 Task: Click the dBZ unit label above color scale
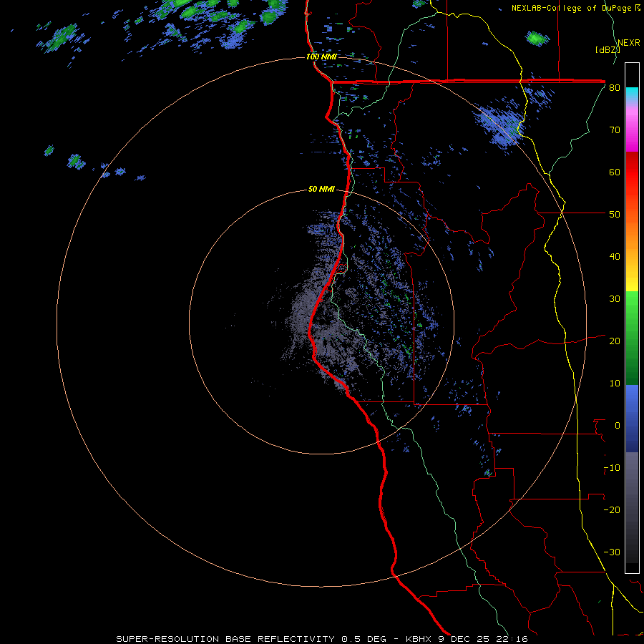click(x=608, y=50)
